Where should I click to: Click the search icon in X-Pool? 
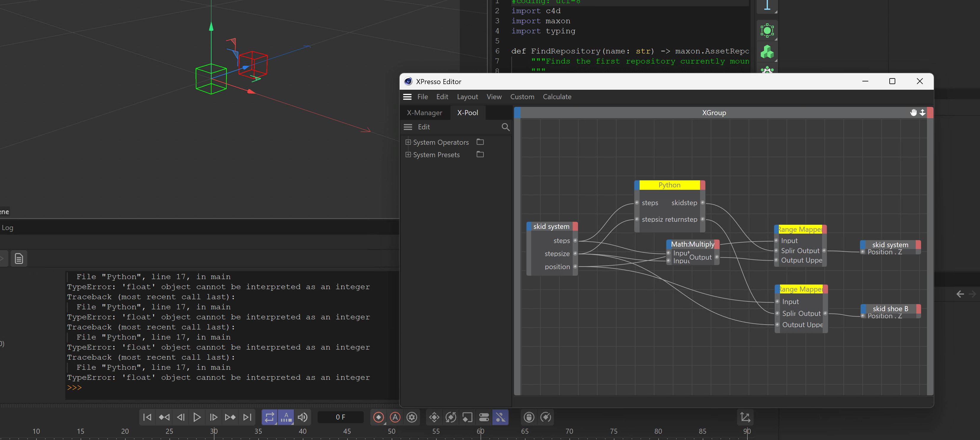pyautogui.click(x=505, y=127)
